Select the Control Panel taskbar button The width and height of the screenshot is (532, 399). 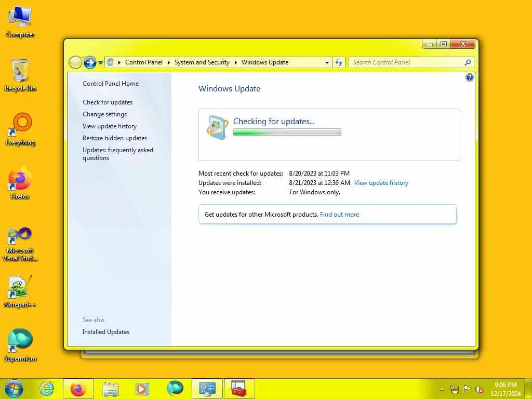tap(207, 389)
